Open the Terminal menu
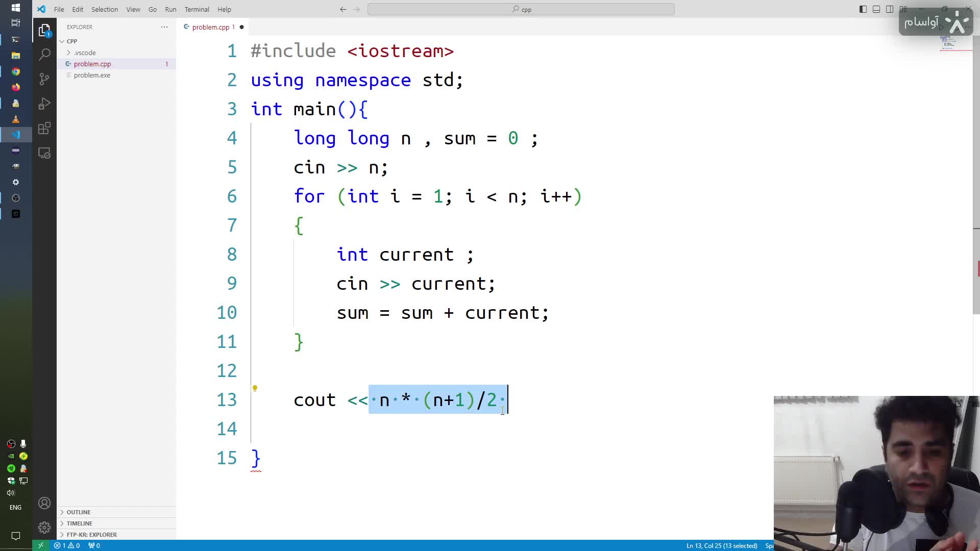 pos(197,9)
